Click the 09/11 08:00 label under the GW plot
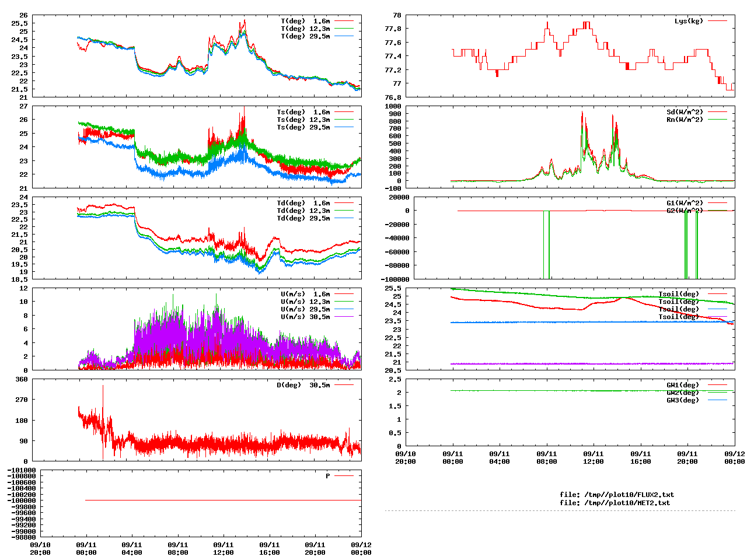 [547, 457]
